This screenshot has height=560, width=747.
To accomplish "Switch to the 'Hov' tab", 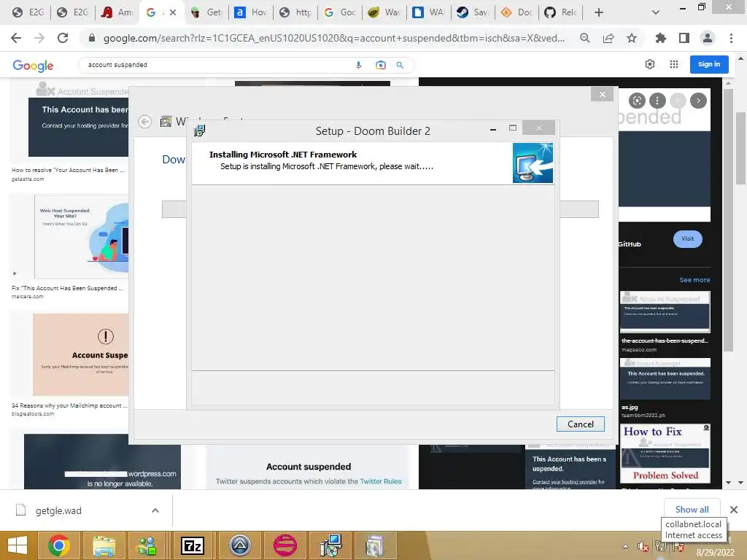I will pyautogui.click(x=251, y=12).
